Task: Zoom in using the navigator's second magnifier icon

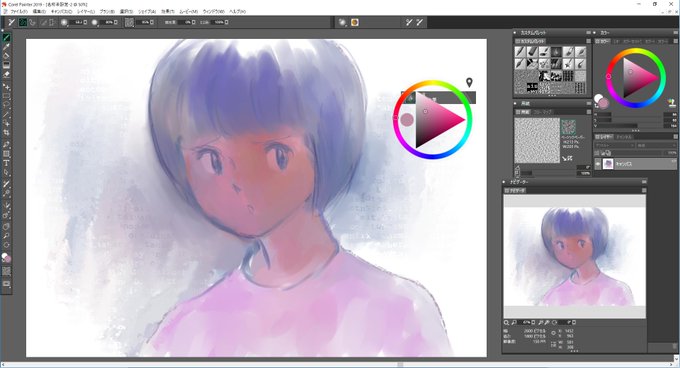Action: 514,322
